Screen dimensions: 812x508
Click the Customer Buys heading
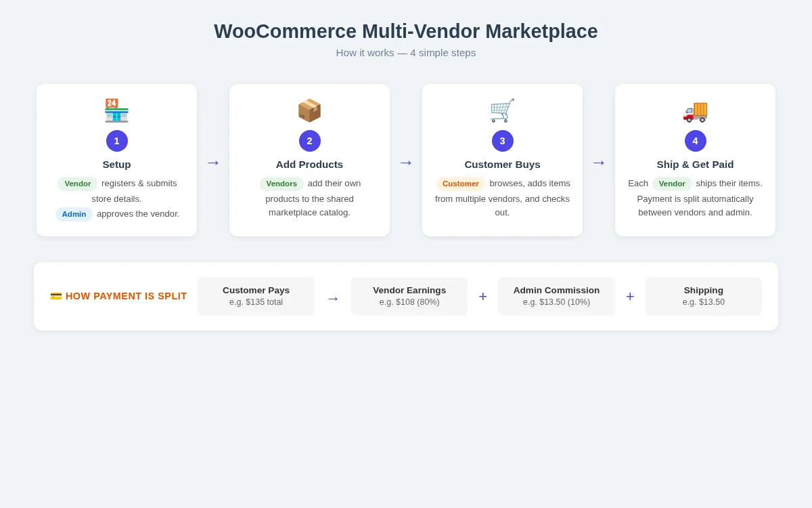502,165
